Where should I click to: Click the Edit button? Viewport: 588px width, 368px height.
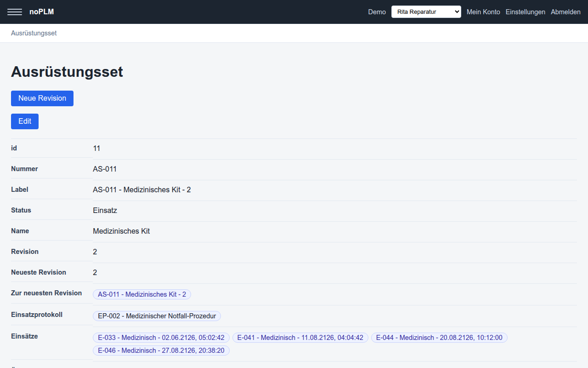point(25,121)
